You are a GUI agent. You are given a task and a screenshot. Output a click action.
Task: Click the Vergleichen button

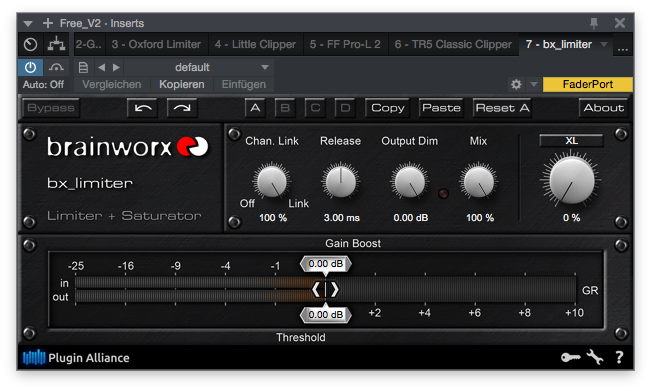112,85
